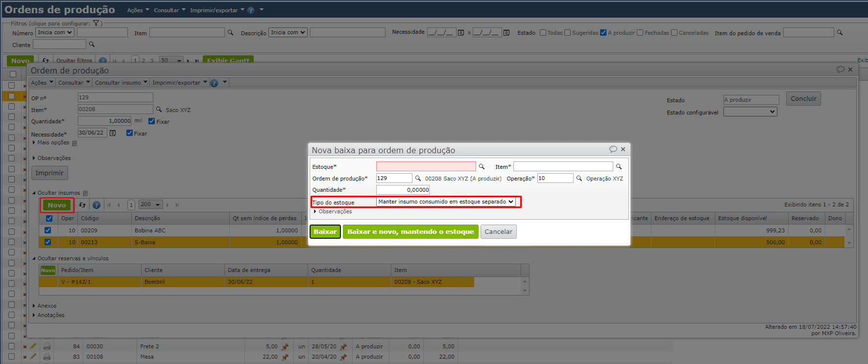868x364 pixels.
Task: Open the Consultar menu in the Ordens de produção header
Action: click(x=169, y=10)
